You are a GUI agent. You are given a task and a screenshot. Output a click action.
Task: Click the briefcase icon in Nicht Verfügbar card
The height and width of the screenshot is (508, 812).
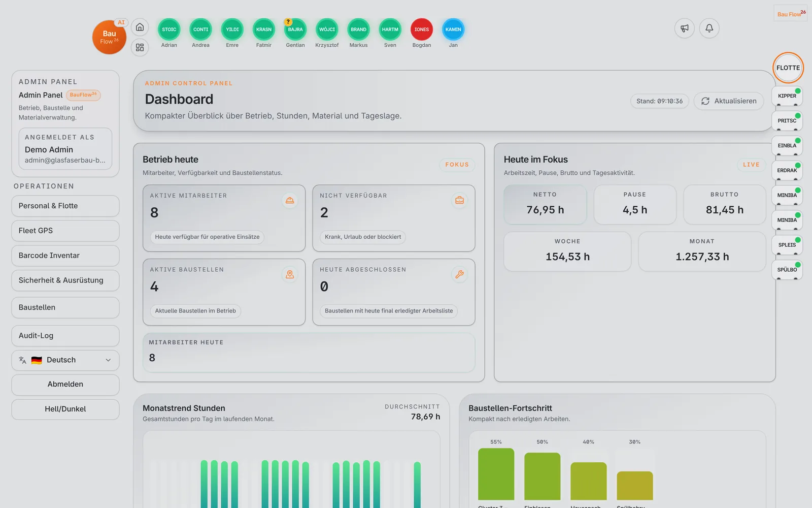pos(459,200)
